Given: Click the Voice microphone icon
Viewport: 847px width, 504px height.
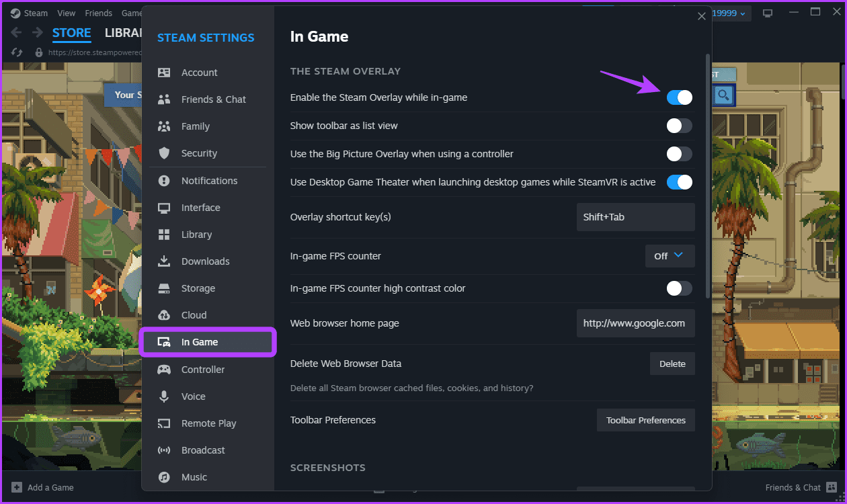Looking at the screenshot, I should 164,396.
